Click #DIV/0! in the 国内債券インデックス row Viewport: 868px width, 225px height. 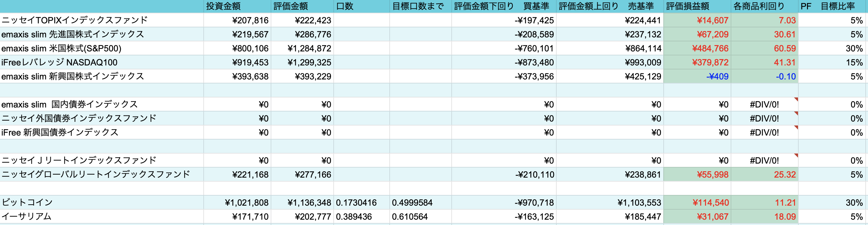click(x=765, y=104)
